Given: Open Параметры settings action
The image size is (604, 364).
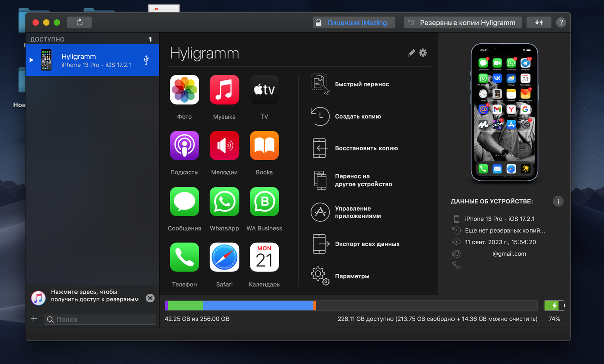Looking at the screenshot, I should [341, 276].
